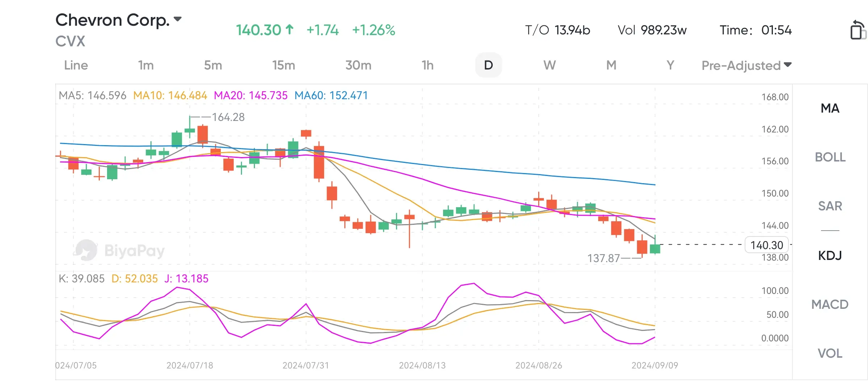Click the 144.00 price axis label
This screenshot has width=868, height=391.
point(775,226)
